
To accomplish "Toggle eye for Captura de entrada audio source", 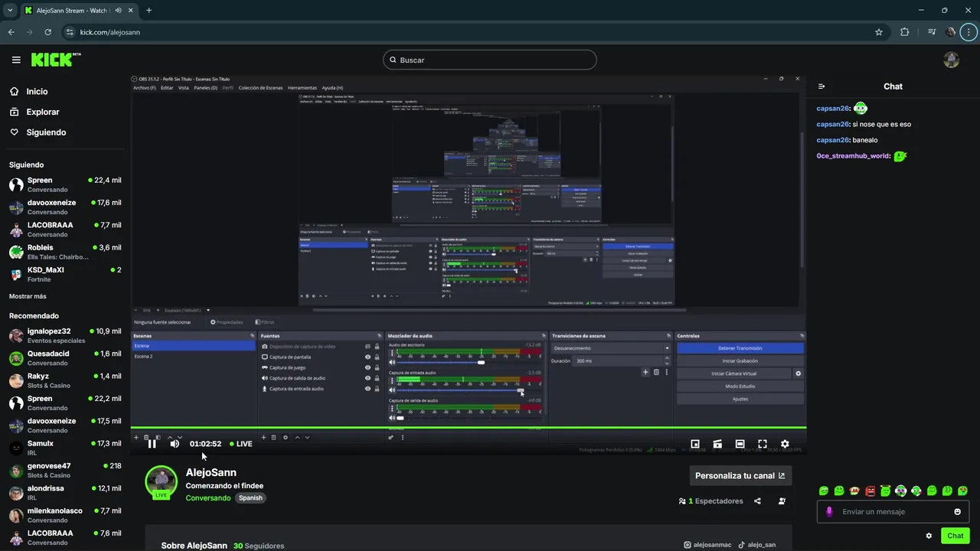I will click(x=367, y=389).
